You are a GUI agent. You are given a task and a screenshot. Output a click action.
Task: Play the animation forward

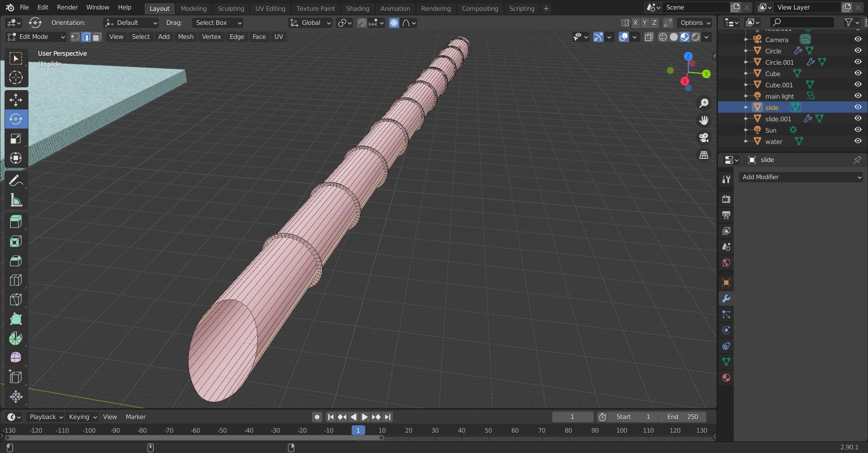coord(364,417)
